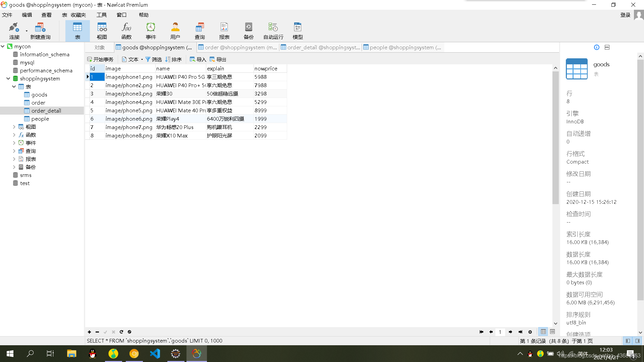Click the page number input field
This screenshot has height=362, width=644.
pos(500,332)
